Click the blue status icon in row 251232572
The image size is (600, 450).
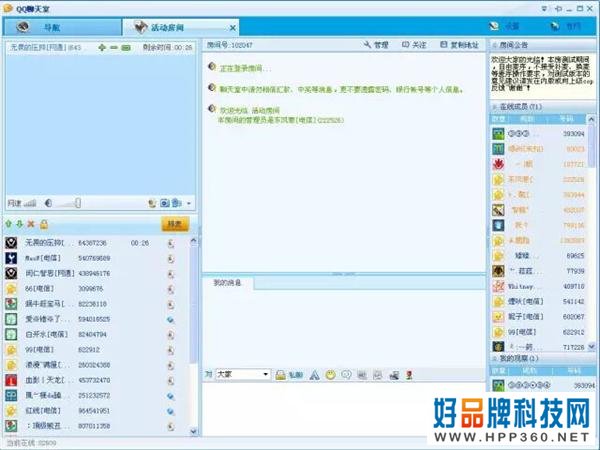(171, 396)
